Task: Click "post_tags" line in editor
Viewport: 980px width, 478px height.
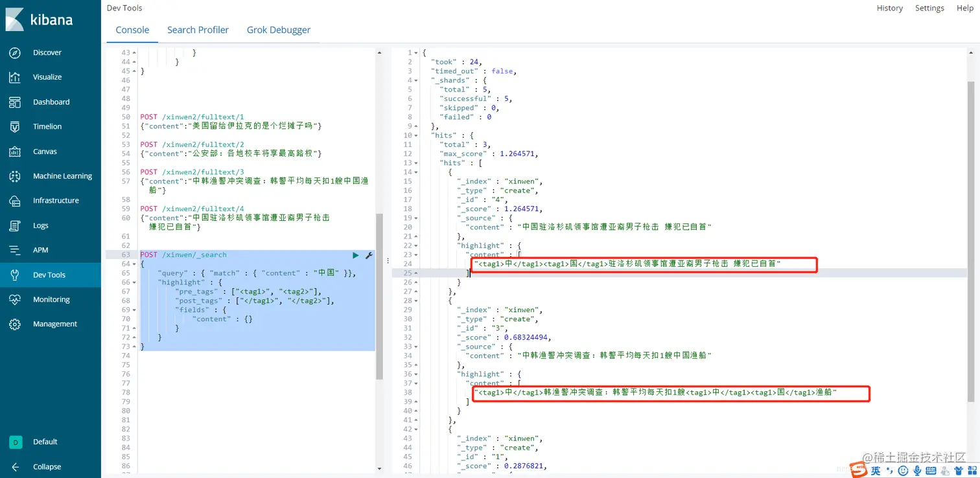Action: (x=255, y=301)
